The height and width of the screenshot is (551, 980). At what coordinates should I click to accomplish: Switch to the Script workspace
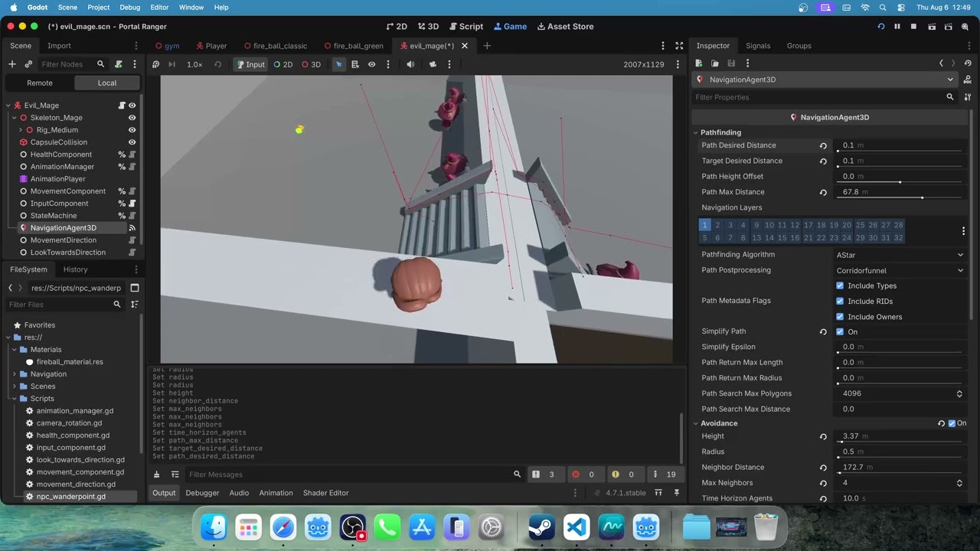click(465, 27)
